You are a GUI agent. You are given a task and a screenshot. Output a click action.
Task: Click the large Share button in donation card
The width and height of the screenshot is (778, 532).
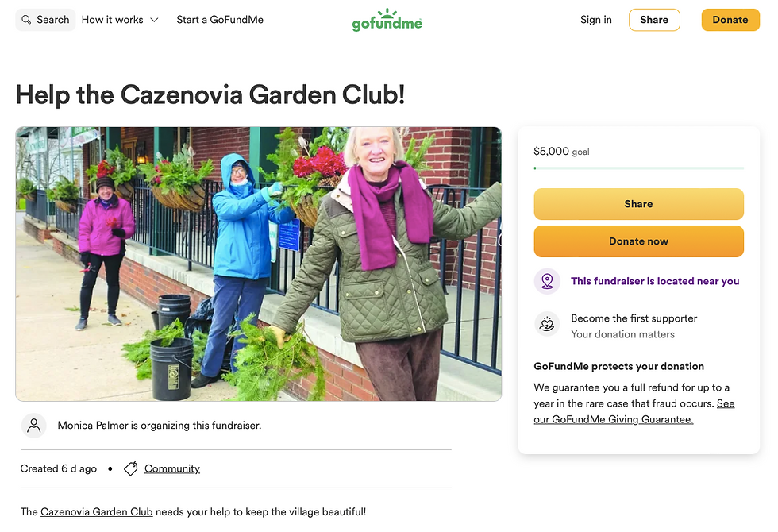(638, 204)
